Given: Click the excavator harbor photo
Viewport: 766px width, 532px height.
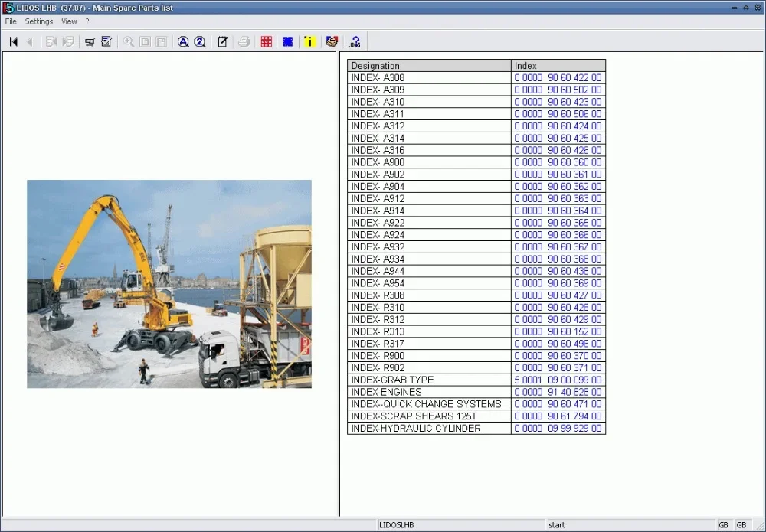Looking at the screenshot, I should [x=169, y=283].
